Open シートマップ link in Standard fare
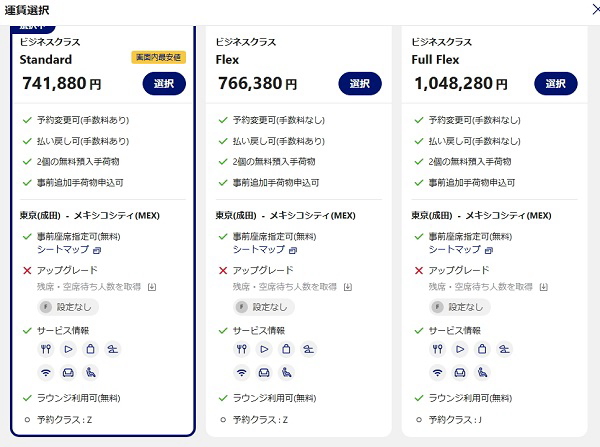The image size is (600, 447). (x=62, y=249)
